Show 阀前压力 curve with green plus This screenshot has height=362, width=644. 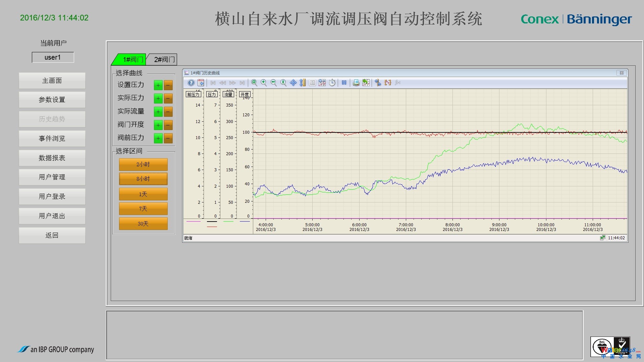(158, 138)
